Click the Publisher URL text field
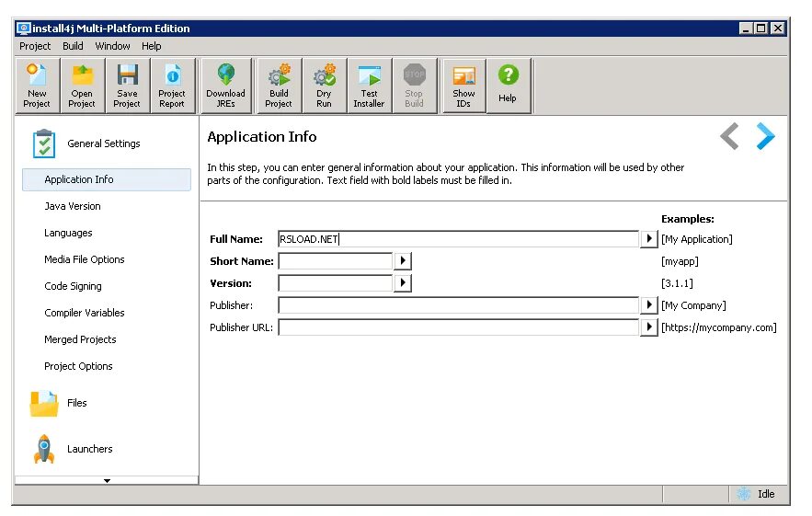 tap(458, 327)
